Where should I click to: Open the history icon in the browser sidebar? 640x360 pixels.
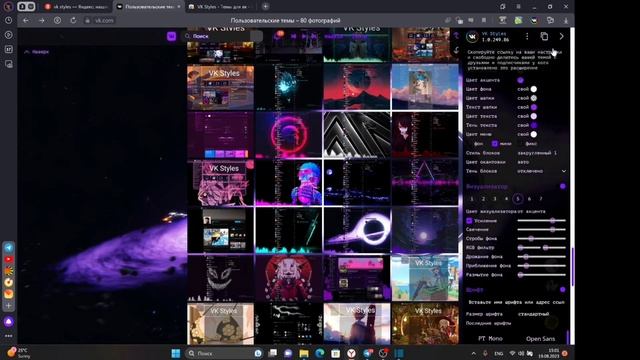[9, 20]
